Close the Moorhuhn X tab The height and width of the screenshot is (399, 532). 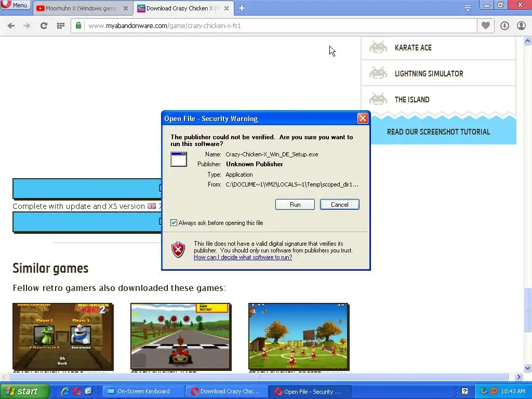click(x=126, y=8)
